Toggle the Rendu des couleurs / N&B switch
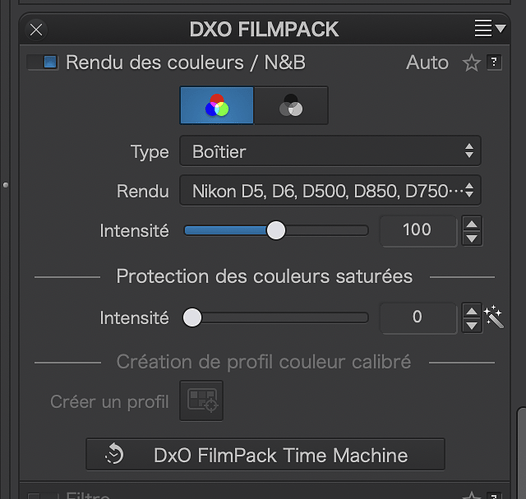This screenshot has width=526, height=499. click(x=43, y=62)
